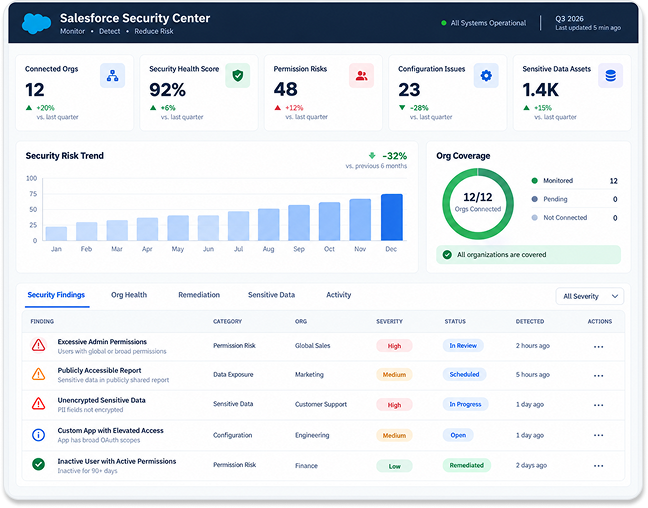Switch to the Security Findings tab
This screenshot has height=508, width=648.
56,295
